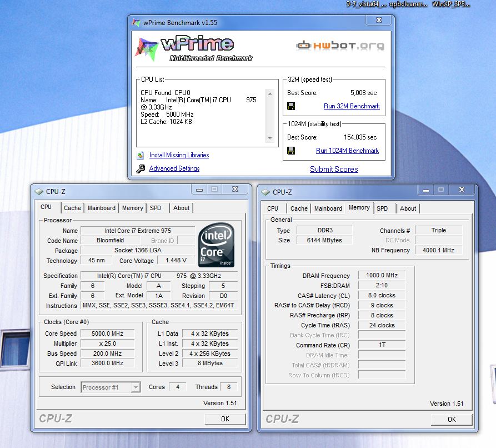This screenshot has height=448, width=496.
Task: Click the CAS# Latency value 8.0 clocks
Action: tap(382, 295)
